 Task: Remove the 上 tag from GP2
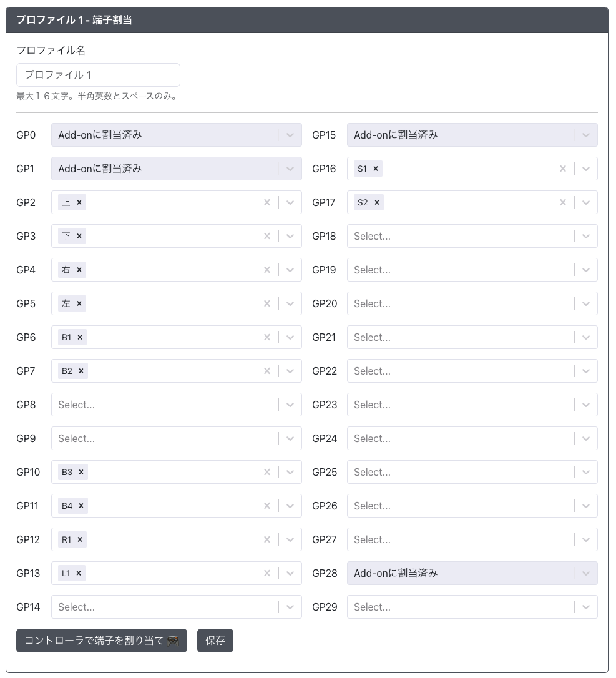(x=79, y=202)
